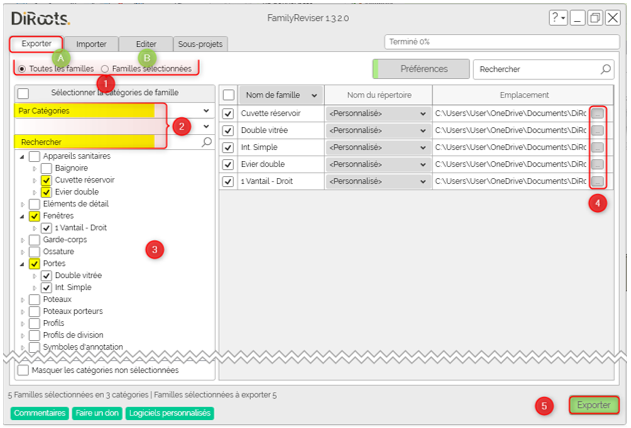Click the browse folder button for Double vitrée
This screenshot has width=631, height=428.
coord(597,131)
